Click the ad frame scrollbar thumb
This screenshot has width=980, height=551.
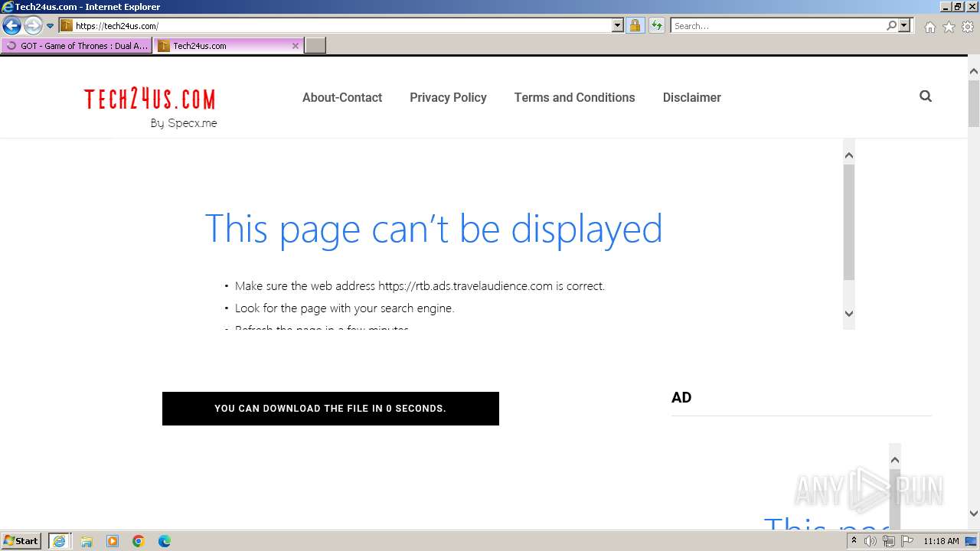(x=848, y=222)
